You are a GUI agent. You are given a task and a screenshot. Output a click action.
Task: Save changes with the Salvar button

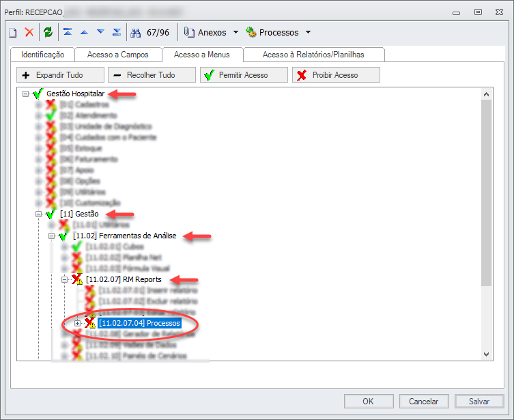point(479,402)
